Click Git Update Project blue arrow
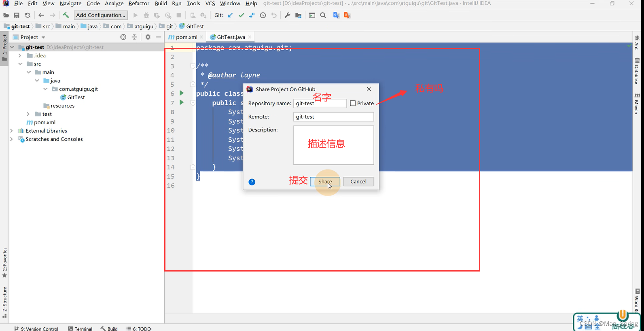Screen dimensions: 644x331 (230, 15)
